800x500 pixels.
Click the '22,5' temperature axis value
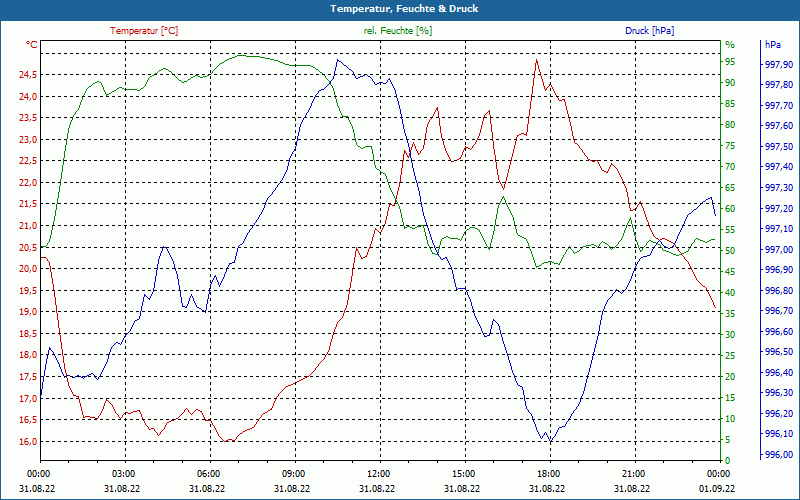(28, 161)
